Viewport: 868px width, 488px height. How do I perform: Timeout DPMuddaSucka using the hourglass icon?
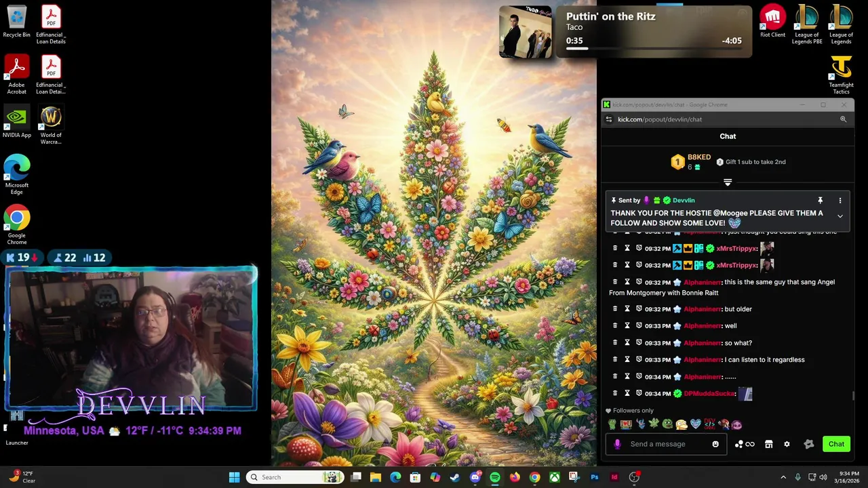tap(627, 393)
